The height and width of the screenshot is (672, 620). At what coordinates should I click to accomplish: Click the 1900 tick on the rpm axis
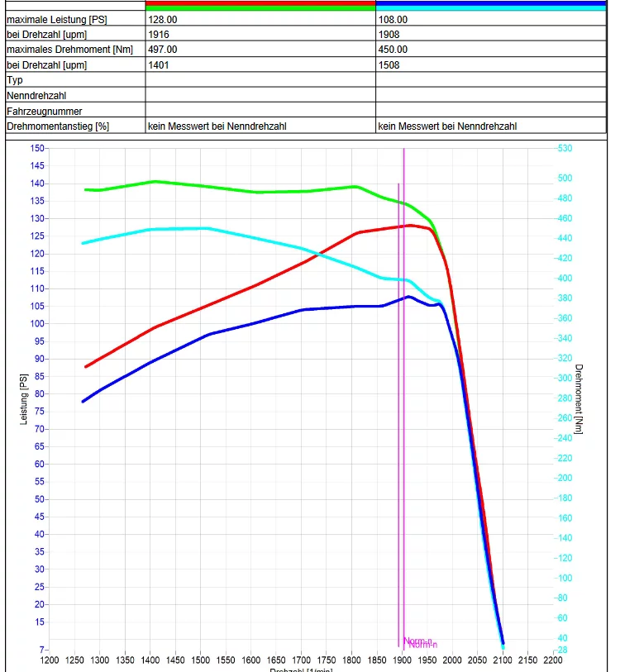pos(403,661)
